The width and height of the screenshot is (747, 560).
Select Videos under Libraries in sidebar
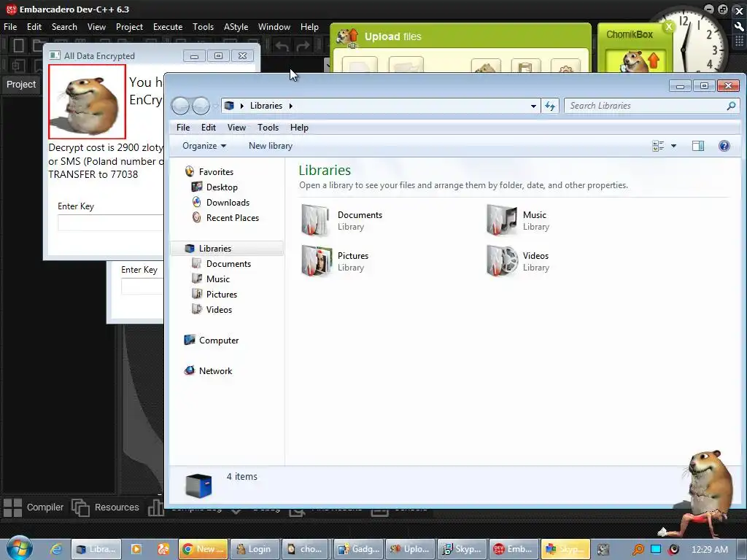[x=219, y=309]
